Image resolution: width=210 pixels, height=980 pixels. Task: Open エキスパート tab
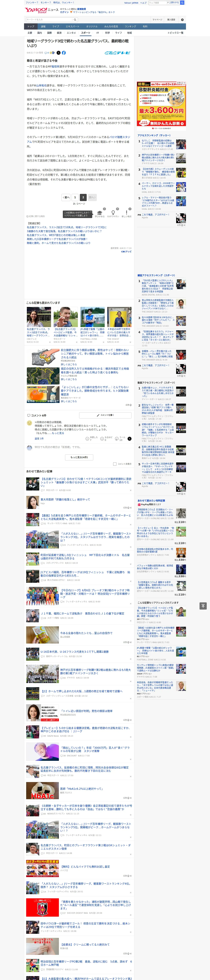coord(72,27)
